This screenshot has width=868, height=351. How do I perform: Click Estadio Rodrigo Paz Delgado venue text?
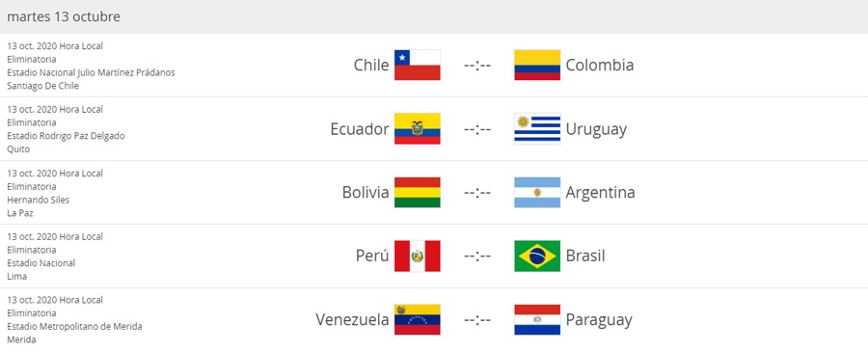[x=66, y=136]
